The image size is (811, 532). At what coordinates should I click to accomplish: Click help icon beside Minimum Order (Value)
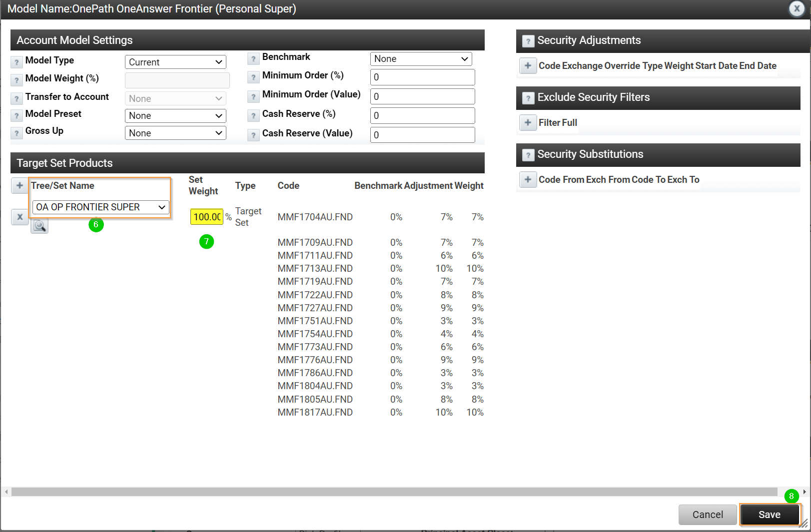click(x=253, y=96)
